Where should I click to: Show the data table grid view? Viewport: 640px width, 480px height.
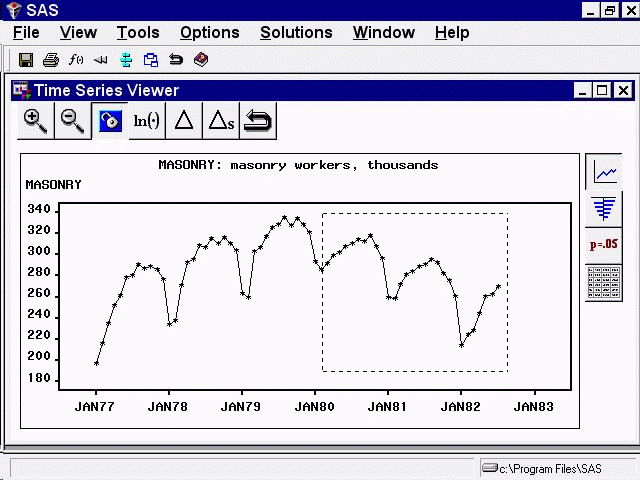604,282
